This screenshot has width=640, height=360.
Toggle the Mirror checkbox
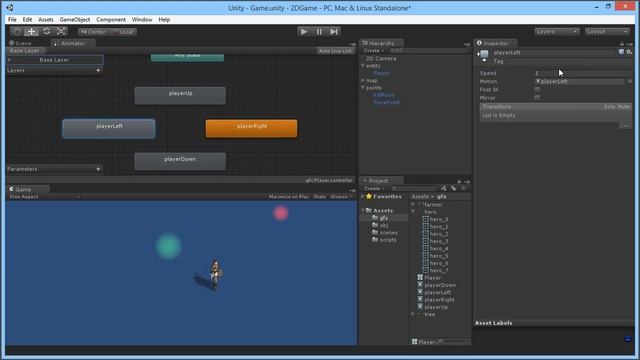click(537, 98)
